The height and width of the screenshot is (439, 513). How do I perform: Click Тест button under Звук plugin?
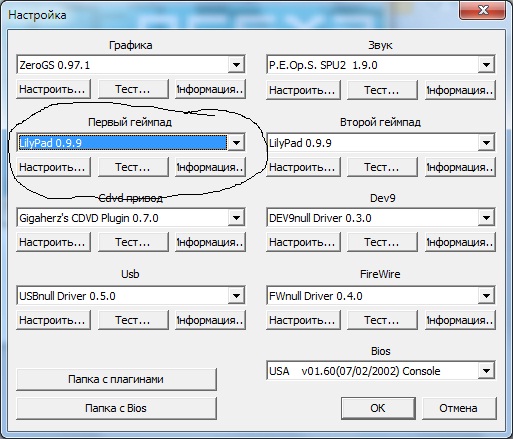point(382,90)
